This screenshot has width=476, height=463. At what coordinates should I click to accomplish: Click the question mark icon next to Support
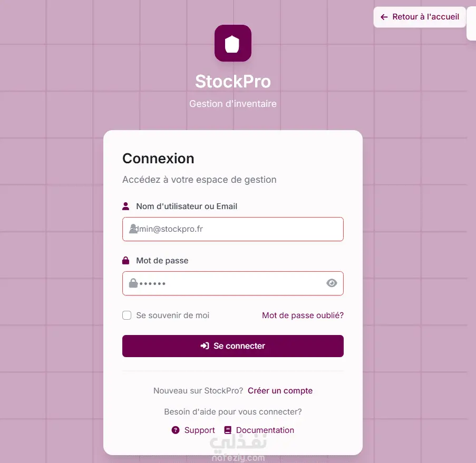tap(176, 430)
